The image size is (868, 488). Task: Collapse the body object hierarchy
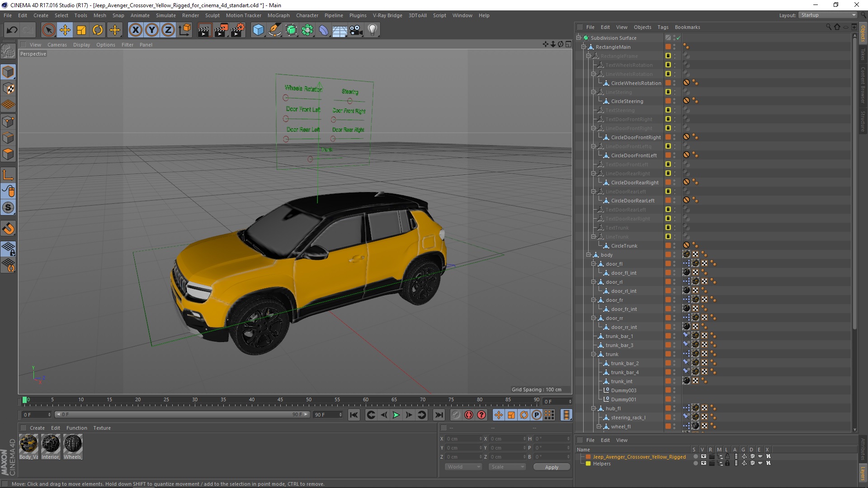tap(589, 255)
